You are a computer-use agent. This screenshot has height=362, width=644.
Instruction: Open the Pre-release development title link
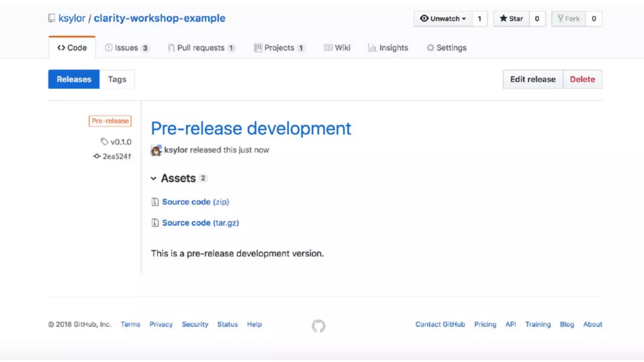(x=251, y=129)
